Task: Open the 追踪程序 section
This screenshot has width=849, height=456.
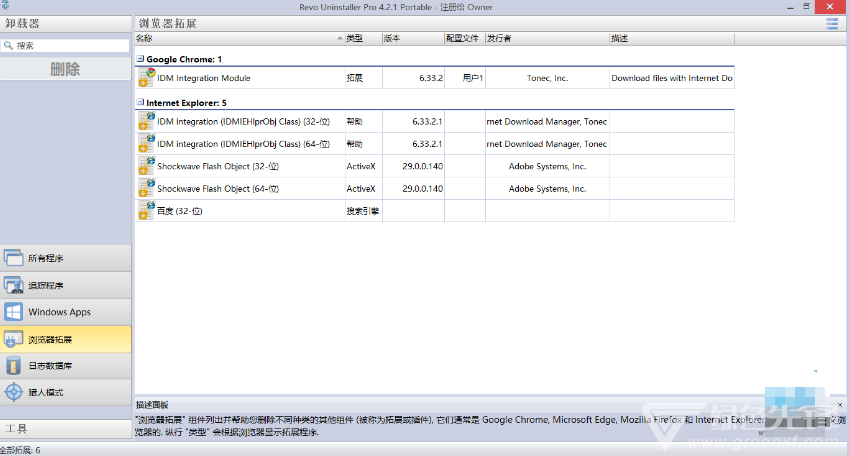Action: [66, 285]
